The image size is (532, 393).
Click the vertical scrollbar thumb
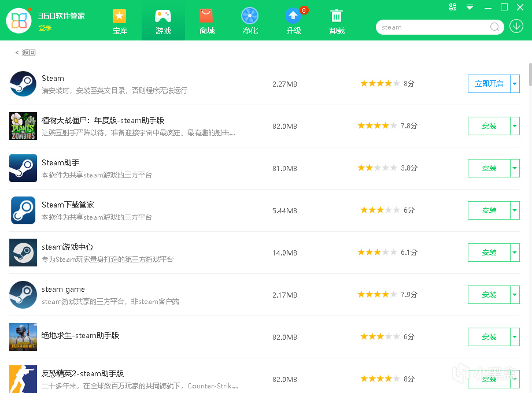(530, 75)
